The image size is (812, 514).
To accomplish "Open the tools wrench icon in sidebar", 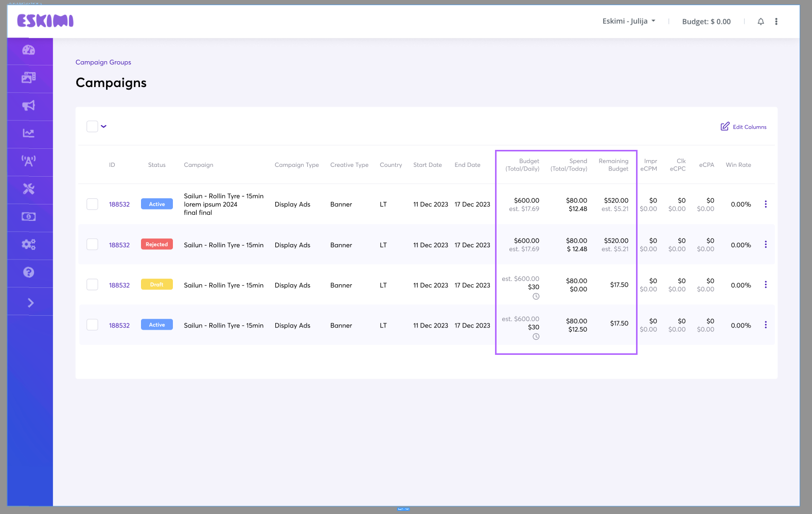I will click(29, 189).
